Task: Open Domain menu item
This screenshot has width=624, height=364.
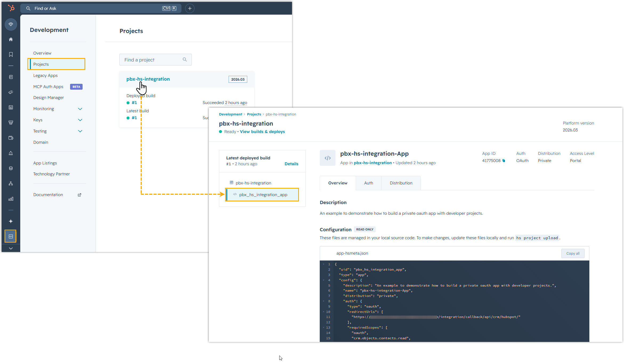Action: pos(40,142)
